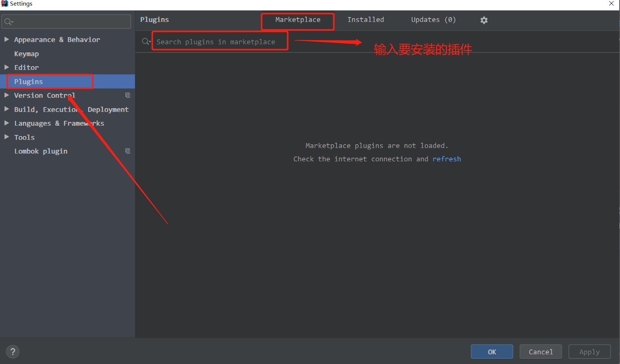Click the OK button
This screenshot has height=364, width=620.
[492, 351]
